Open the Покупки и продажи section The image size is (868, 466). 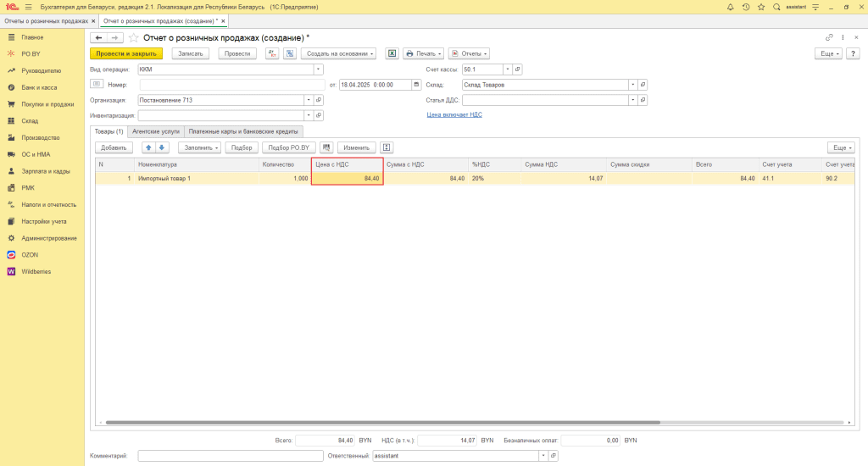point(47,104)
